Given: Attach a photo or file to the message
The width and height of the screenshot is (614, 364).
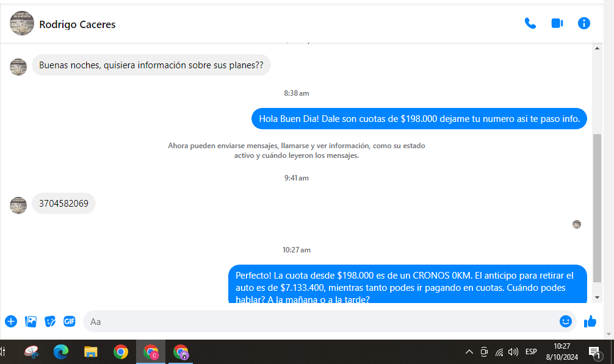Looking at the screenshot, I should (31, 321).
